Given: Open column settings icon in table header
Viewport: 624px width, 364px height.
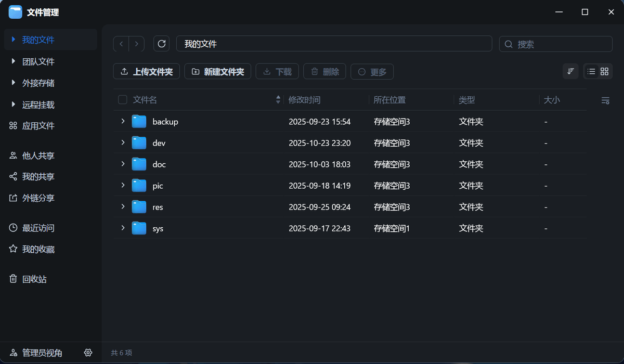Looking at the screenshot, I should coord(605,100).
